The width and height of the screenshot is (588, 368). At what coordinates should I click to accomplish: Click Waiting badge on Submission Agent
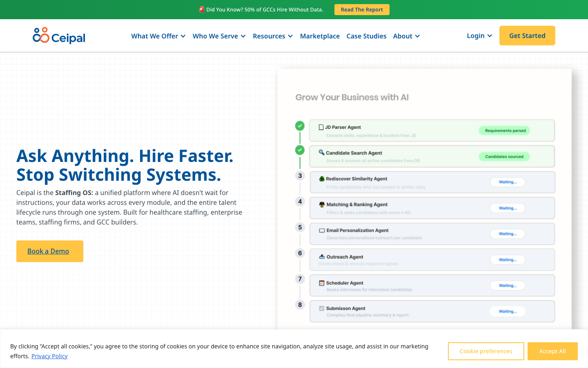click(508, 311)
